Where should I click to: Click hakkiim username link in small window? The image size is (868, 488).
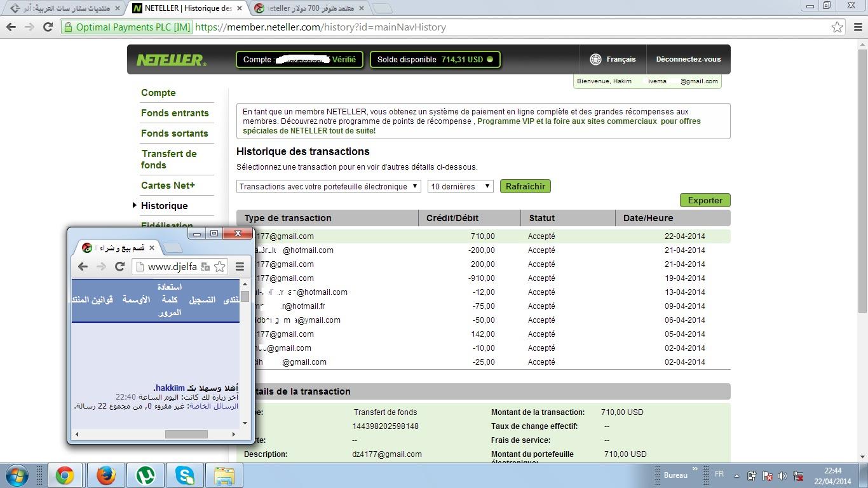170,388
